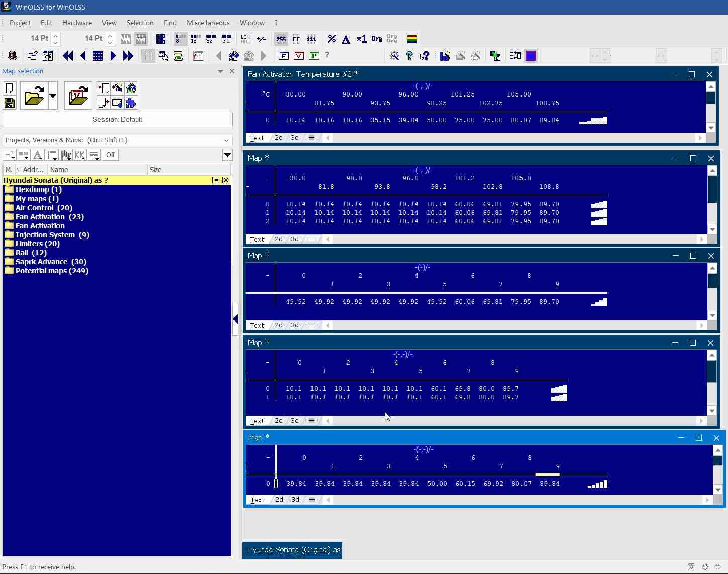Image resolution: width=728 pixels, height=574 pixels.
Task: Open dropdown arrow beside open project folder
Action: (x=53, y=95)
